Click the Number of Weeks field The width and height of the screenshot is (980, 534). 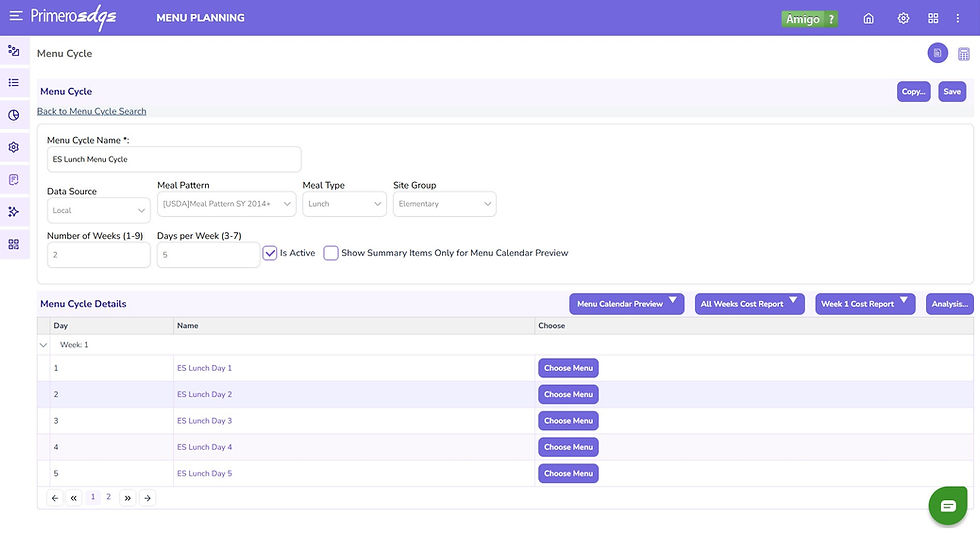pos(99,254)
